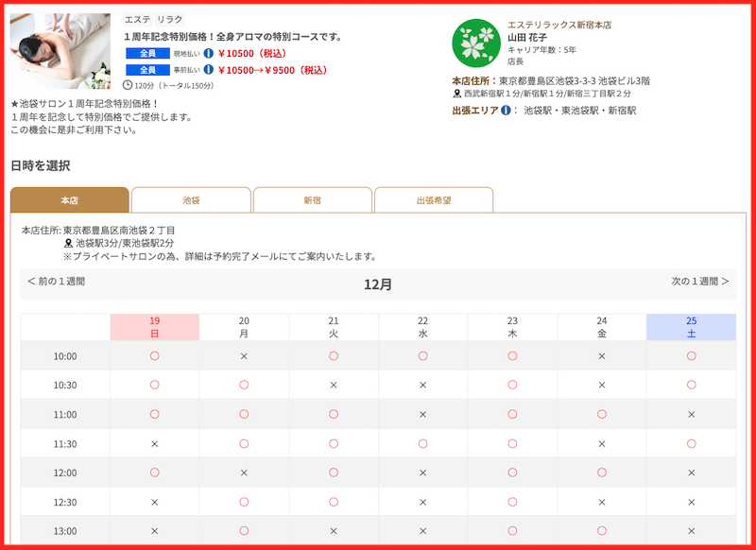Choose the 12:00 slot on Tuesday 21火

334,470
